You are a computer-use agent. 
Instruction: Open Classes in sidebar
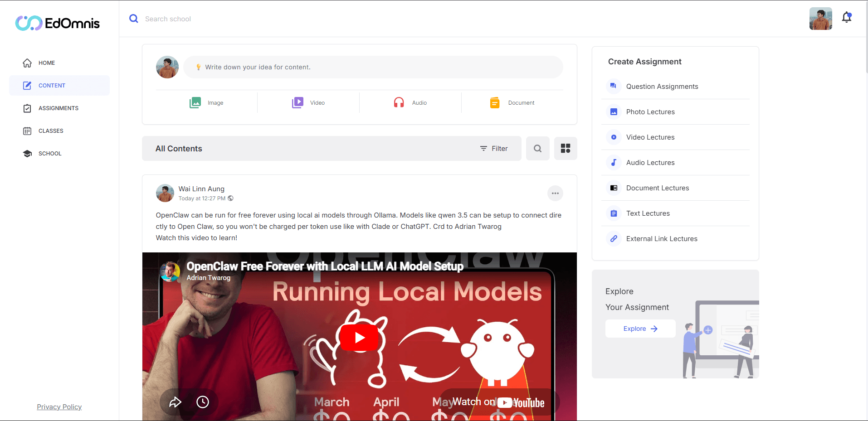click(x=59, y=131)
